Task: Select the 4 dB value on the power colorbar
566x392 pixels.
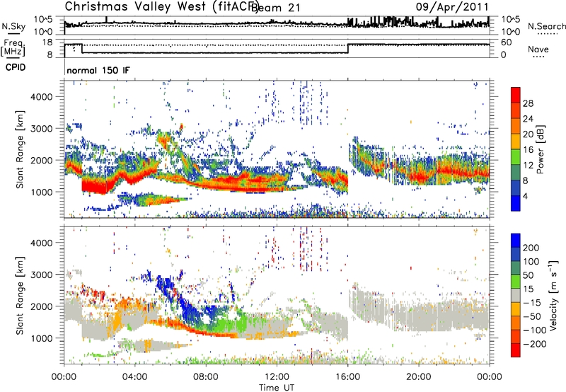Action: coord(526,196)
